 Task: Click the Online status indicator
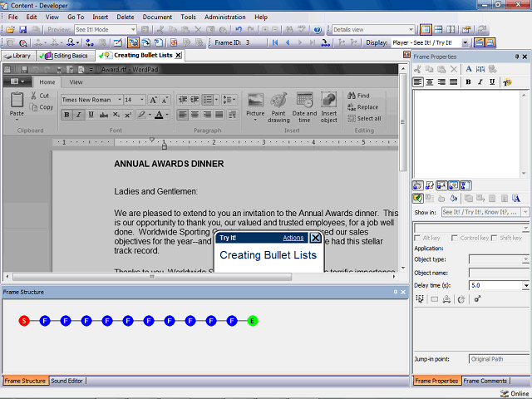tap(515, 393)
